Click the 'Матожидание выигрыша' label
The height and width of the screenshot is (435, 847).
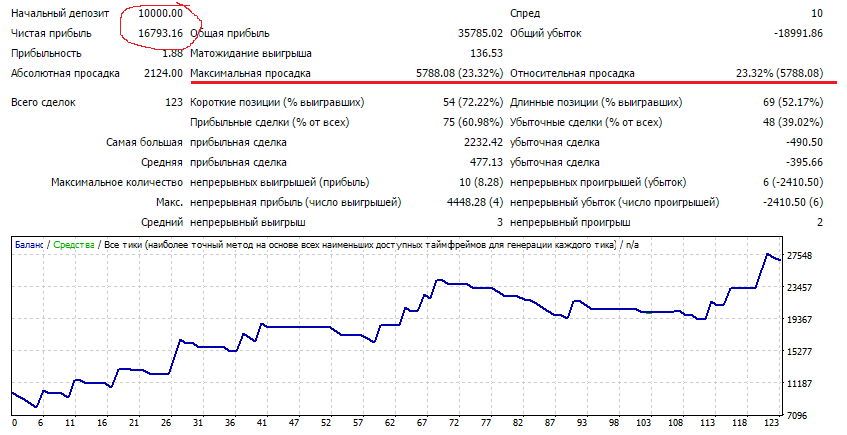[251, 53]
